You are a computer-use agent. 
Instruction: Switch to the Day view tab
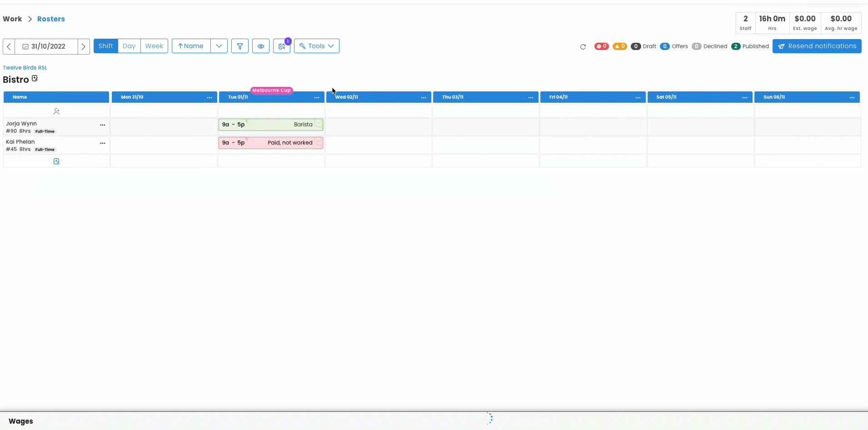click(x=129, y=46)
